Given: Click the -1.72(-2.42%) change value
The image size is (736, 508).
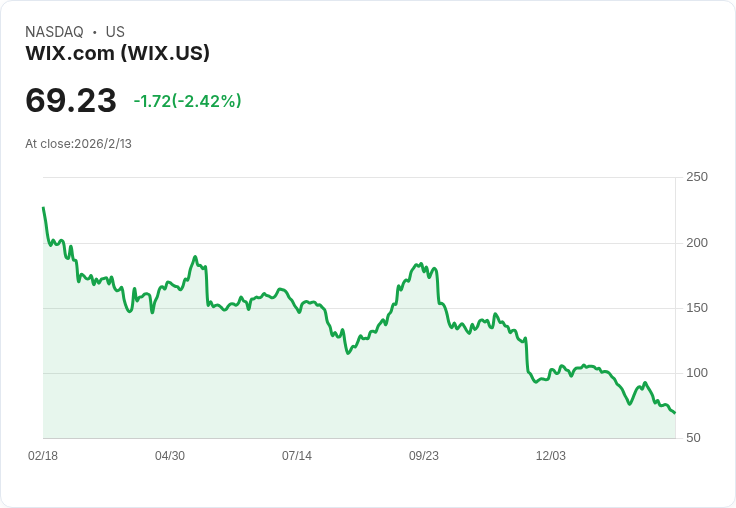Looking at the screenshot, I should pos(187,101).
